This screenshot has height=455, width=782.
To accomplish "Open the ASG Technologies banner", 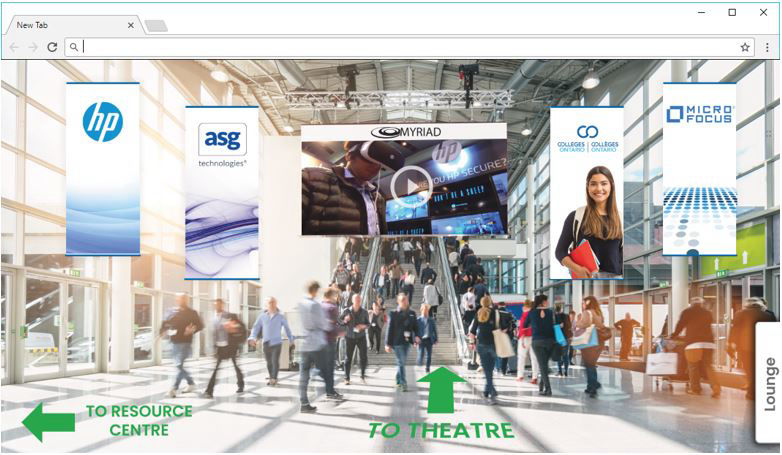I will 222,193.
